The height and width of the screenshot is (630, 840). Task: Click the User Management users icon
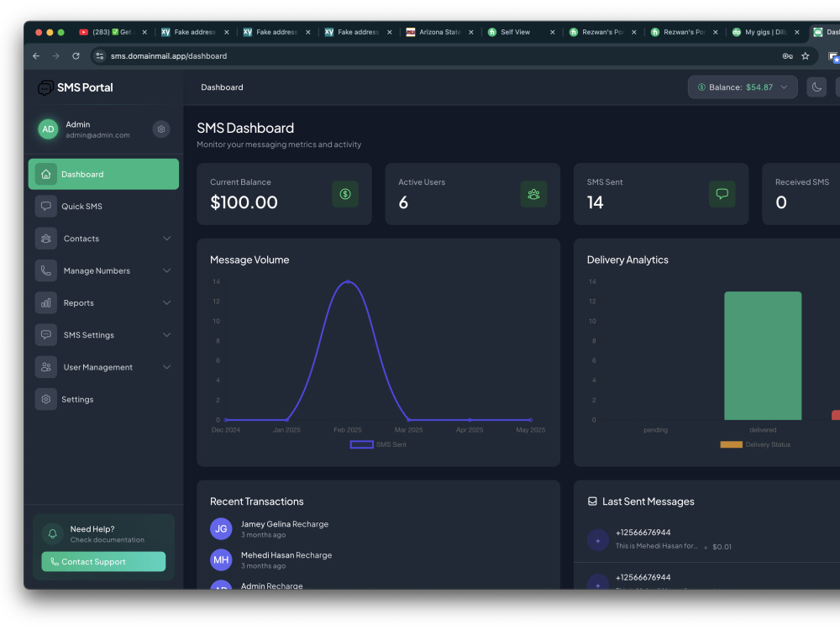tap(46, 367)
